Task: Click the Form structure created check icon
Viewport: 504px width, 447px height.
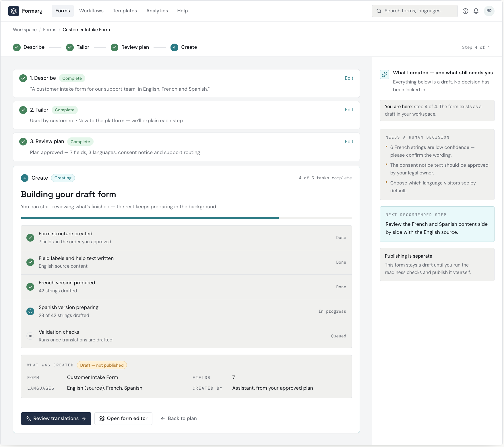Action: [30, 238]
